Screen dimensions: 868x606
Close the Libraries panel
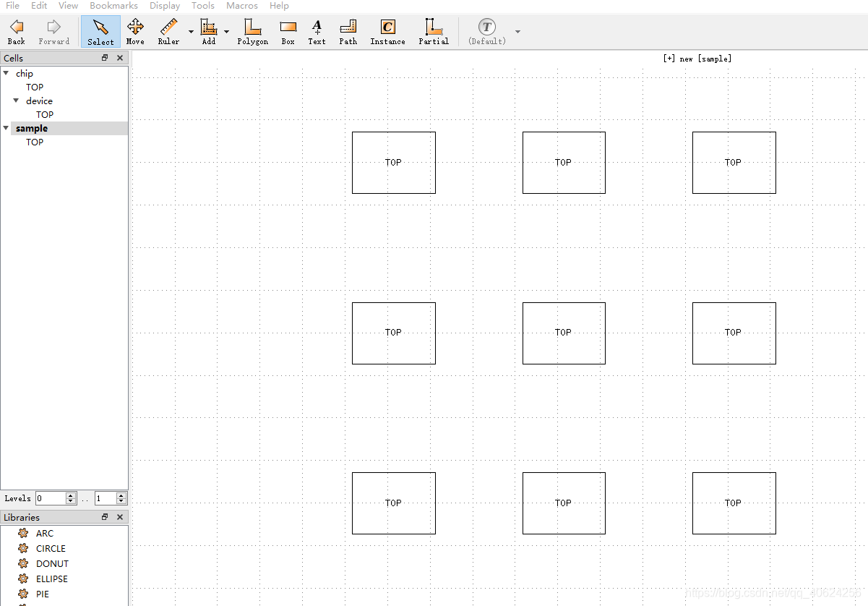[120, 517]
